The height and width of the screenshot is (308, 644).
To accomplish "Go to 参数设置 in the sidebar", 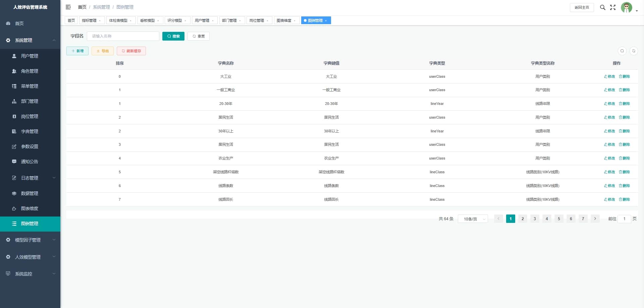I will click(30, 146).
